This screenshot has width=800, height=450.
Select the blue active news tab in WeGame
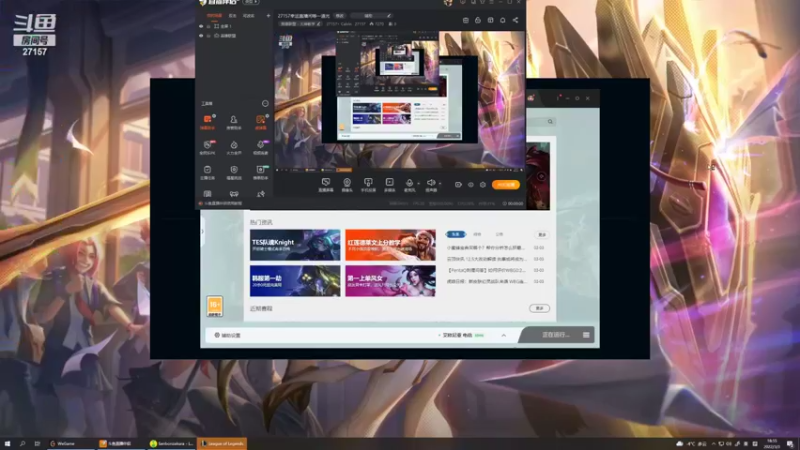(x=456, y=234)
